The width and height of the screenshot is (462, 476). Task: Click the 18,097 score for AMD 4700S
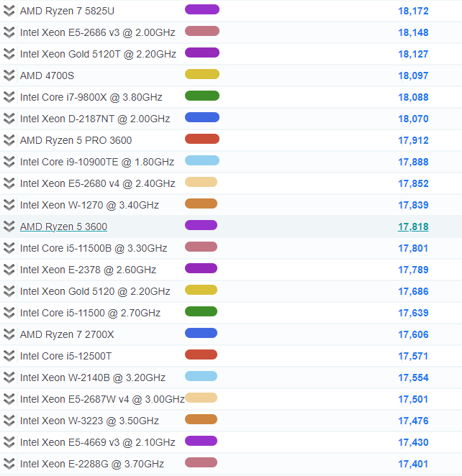tap(413, 75)
